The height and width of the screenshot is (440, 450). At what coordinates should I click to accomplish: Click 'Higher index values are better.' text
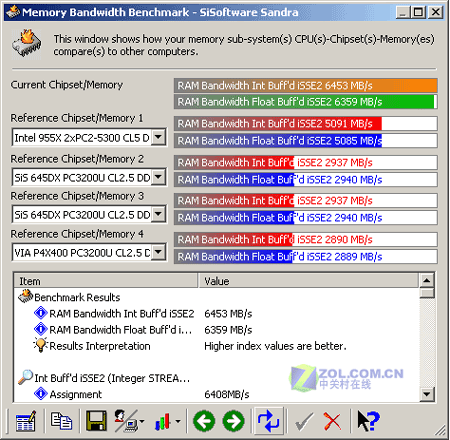tap(275, 346)
